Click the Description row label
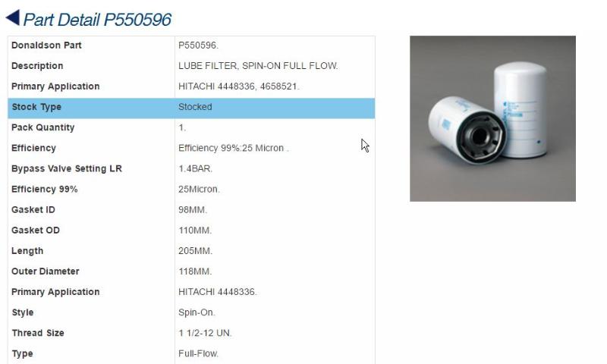This screenshot has width=607, height=364. pyautogui.click(x=37, y=66)
